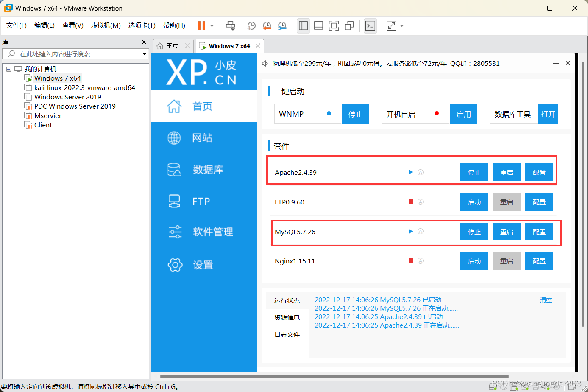Show the 资源信息 tab
588x392 pixels.
(x=287, y=317)
